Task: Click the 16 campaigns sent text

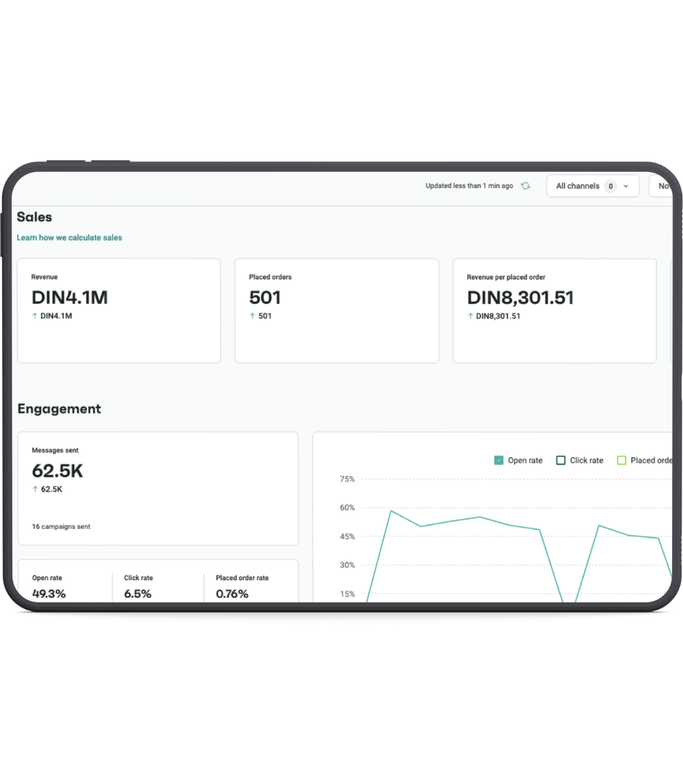Action: (x=61, y=527)
